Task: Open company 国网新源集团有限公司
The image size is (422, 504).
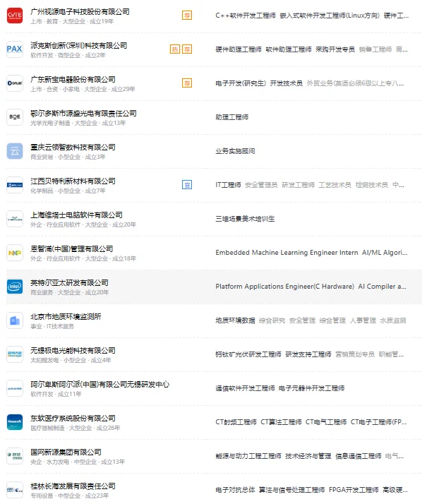Action: pos(66,452)
